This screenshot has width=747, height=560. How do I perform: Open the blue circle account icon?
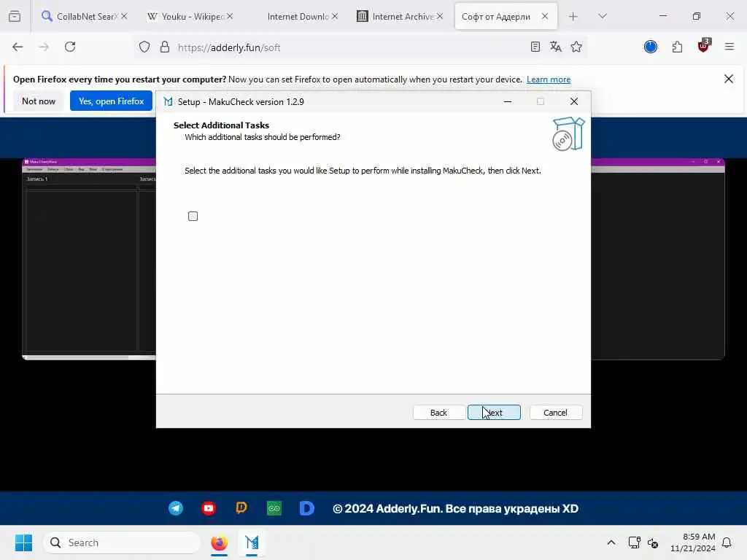click(x=650, y=47)
